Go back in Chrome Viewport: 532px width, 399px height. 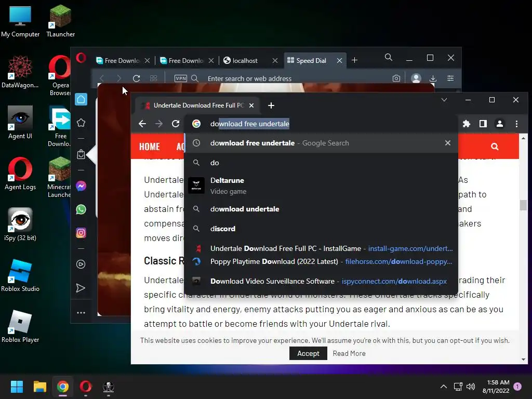(x=142, y=124)
